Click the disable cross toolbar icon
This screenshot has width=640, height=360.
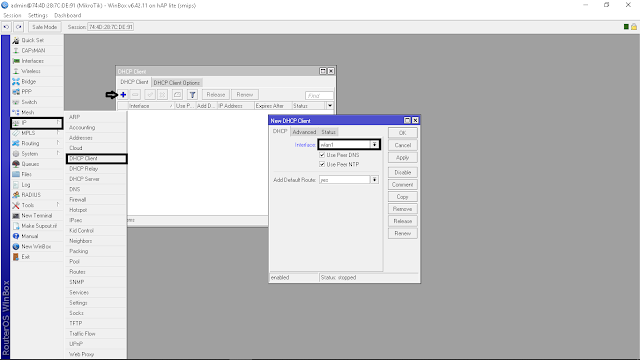(162, 95)
